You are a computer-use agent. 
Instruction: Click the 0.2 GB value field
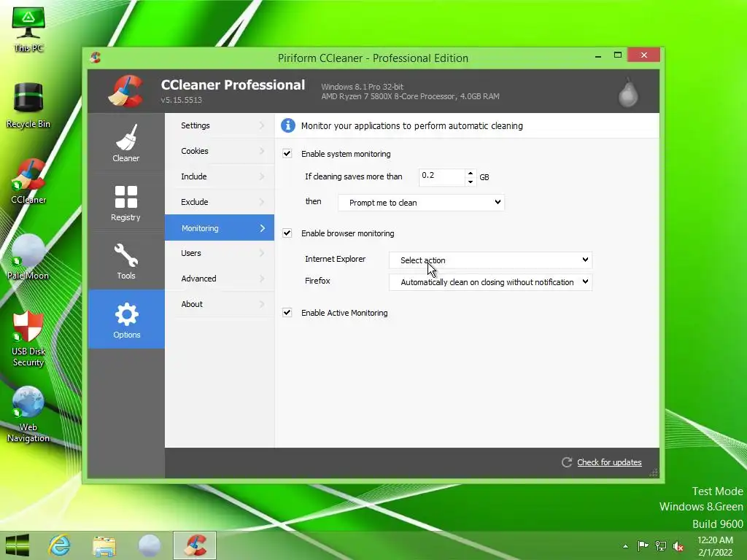[441, 176]
